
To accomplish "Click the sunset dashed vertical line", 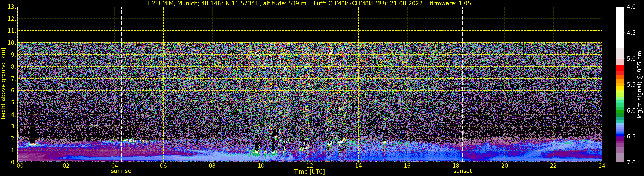I will coord(463,85).
